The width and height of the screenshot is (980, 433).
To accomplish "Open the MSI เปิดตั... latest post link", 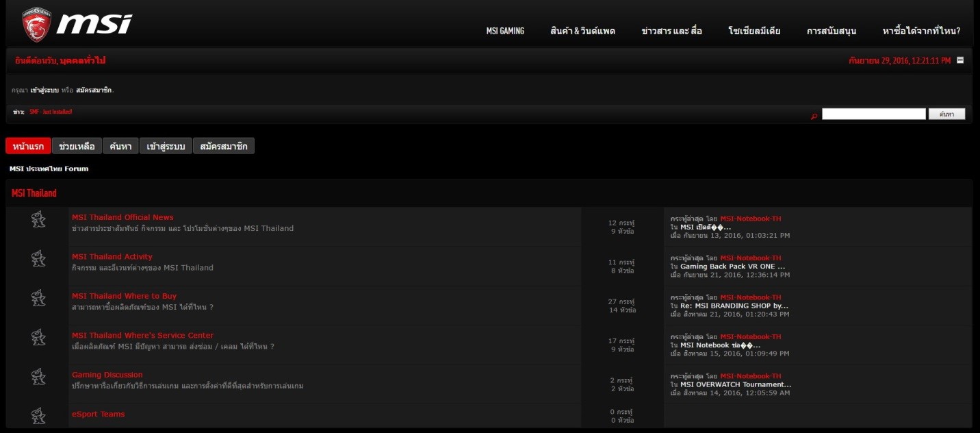I will 706,227.
